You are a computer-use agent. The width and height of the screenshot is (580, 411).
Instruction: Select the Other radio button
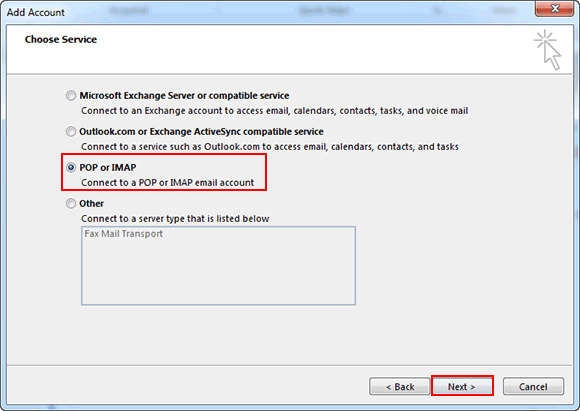pyautogui.click(x=71, y=203)
